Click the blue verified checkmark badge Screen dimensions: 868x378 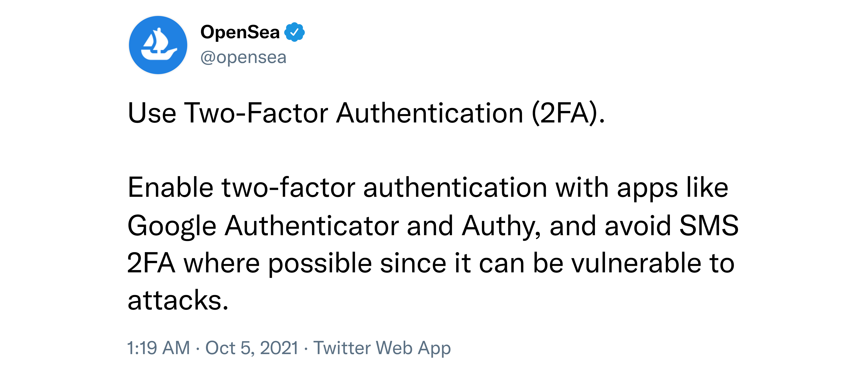[x=294, y=32]
